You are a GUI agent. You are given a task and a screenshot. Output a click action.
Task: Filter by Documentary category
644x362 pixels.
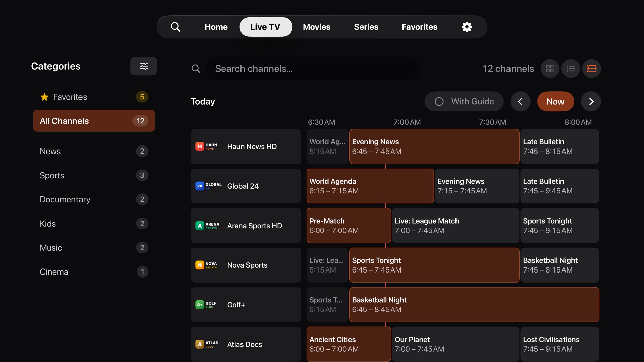94,199
